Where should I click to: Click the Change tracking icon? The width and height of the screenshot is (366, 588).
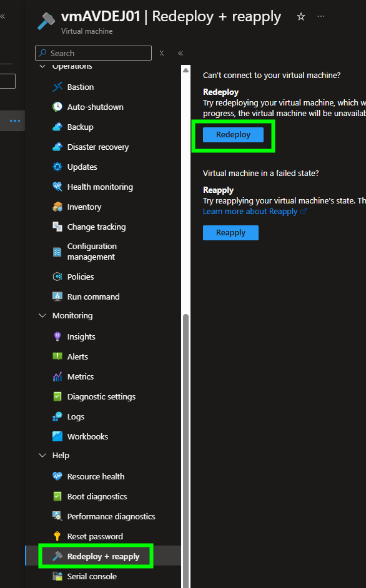(x=57, y=227)
